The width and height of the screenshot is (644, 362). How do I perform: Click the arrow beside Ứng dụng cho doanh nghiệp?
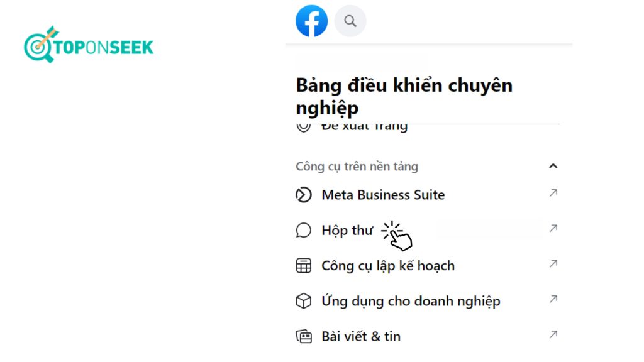(553, 299)
